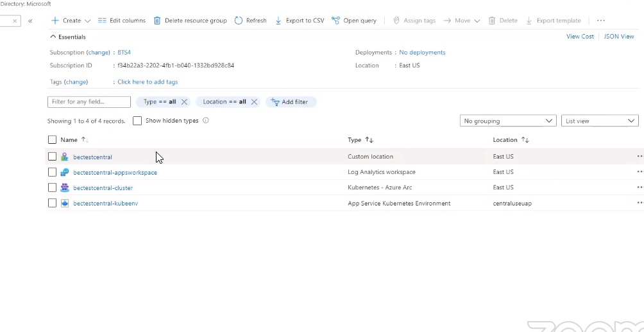
Task: Tick the bectestcentral-appsworkspace row checkbox
Action: coord(52,172)
